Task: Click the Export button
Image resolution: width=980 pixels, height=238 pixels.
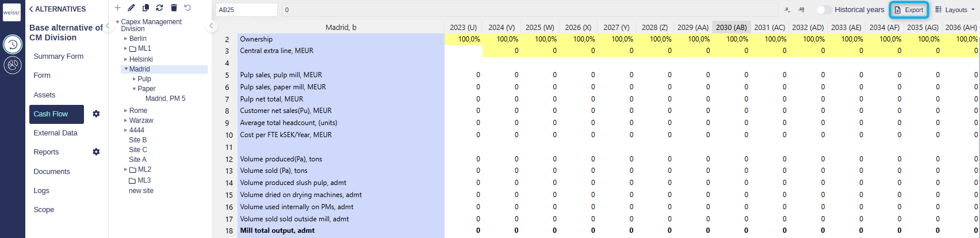Action: click(909, 10)
